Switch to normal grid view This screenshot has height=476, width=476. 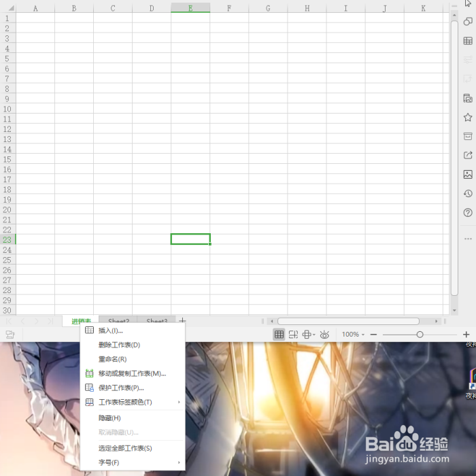pyautogui.click(x=279, y=335)
